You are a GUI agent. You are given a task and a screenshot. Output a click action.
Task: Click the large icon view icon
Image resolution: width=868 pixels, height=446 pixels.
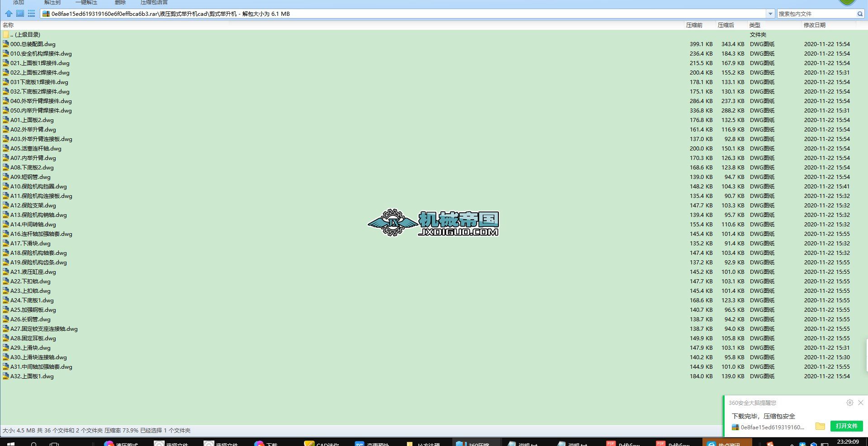click(20, 14)
